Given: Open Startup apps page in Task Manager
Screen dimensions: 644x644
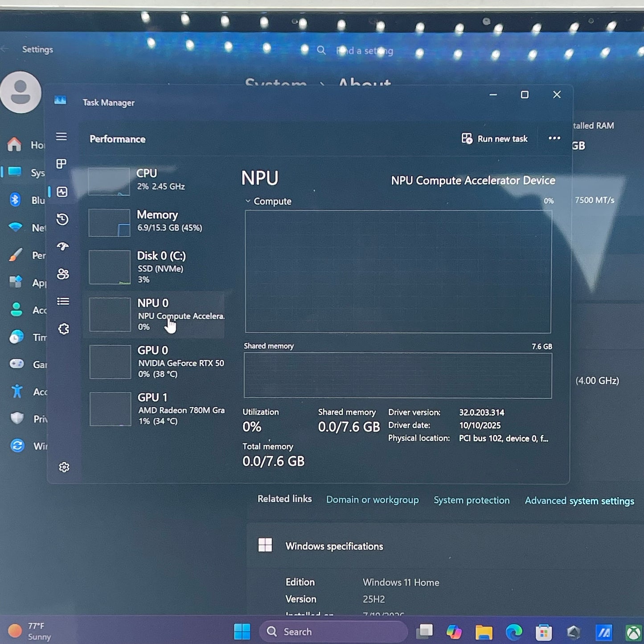Looking at the screenshot, I should [x=63, y=246].
